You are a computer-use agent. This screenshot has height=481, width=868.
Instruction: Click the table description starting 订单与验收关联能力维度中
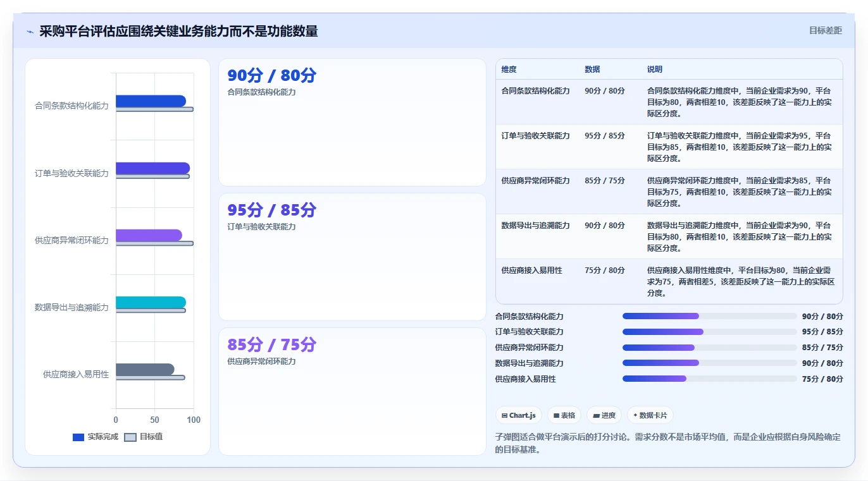click(x=740, y=147)
